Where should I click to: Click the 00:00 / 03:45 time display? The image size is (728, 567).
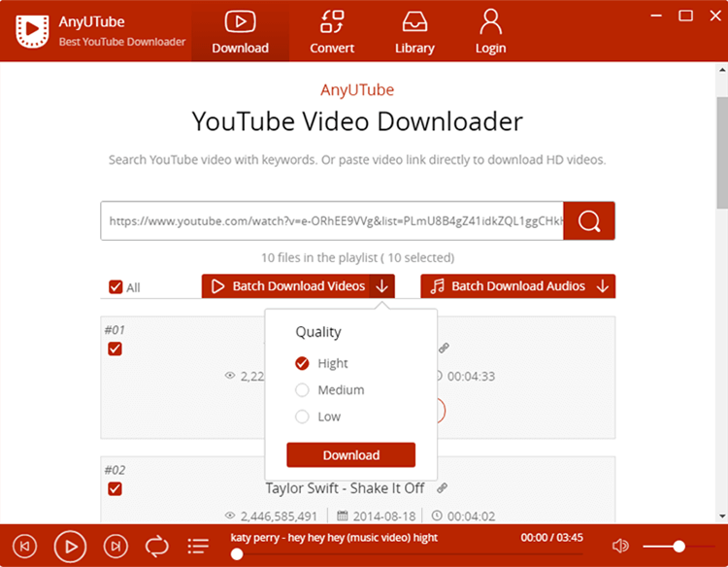point(551,538)
